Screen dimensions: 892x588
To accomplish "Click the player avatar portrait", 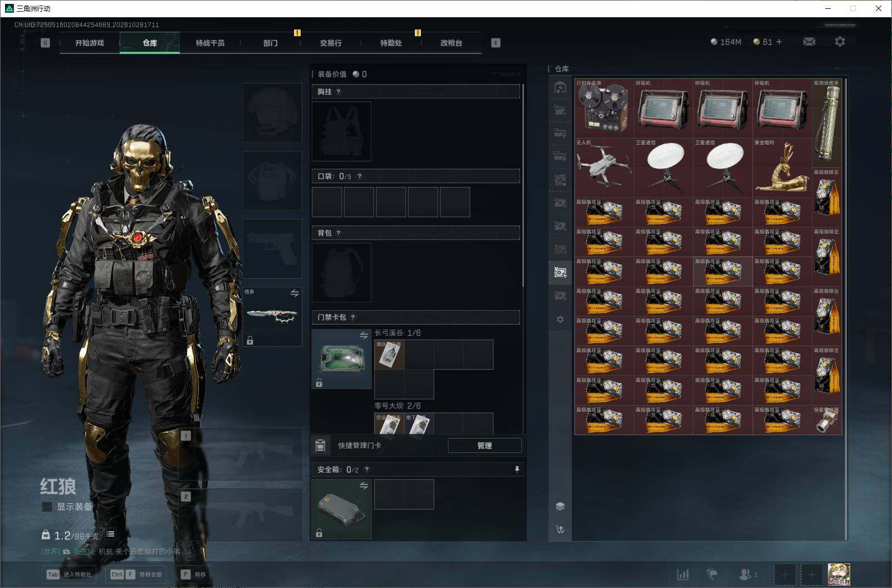I will (839, 574).
